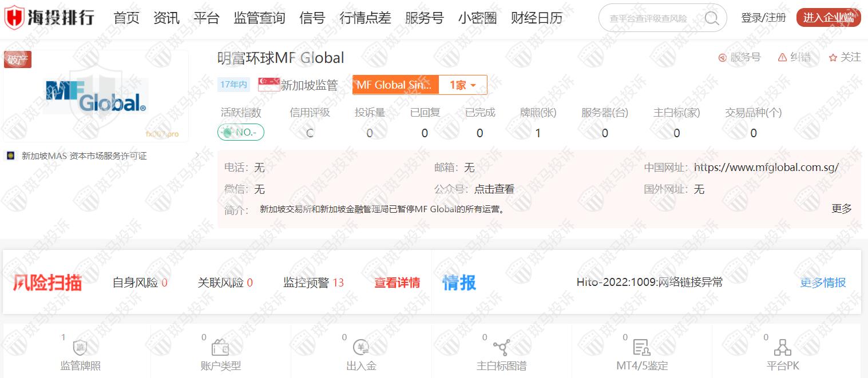Expand the 1家 license dropdown
This screenshot has height=378, width=868.
tap(462, 85)
